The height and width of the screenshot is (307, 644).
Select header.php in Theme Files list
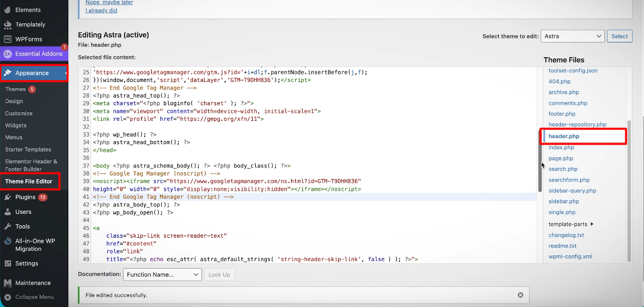(564, 136)
